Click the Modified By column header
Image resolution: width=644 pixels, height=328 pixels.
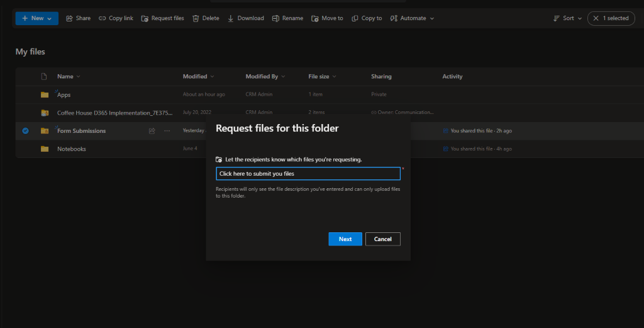pyautogui.click(x=262, y=77)
